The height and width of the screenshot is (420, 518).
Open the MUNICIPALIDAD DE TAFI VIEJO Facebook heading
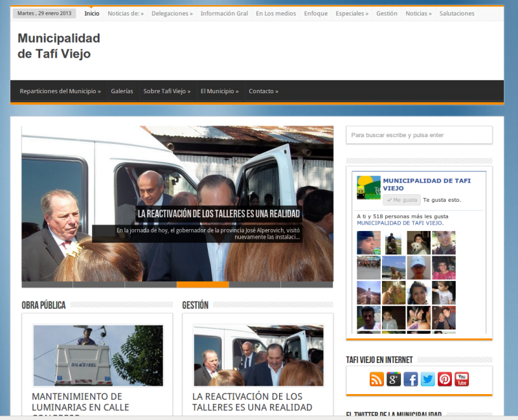427,184
